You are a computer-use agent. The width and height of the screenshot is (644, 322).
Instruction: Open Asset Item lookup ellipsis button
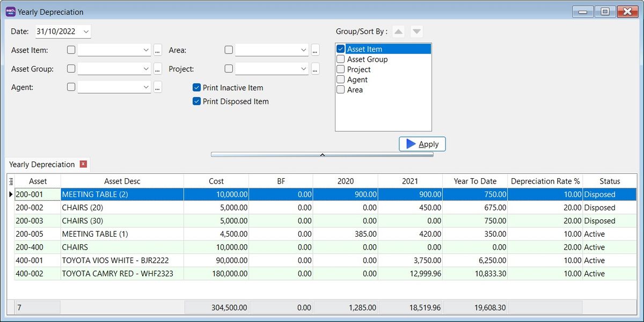pyautogui.click(x=157, y=50)
